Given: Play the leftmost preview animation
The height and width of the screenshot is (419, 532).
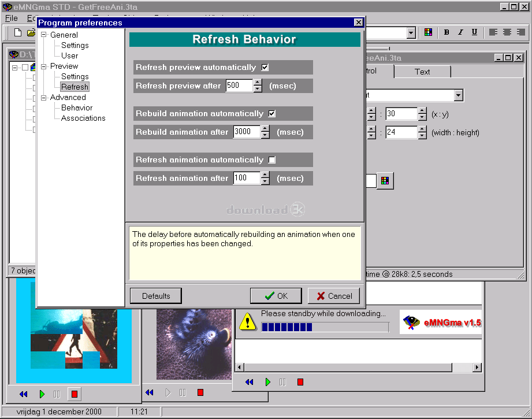Looking at the screenshot, I should 42,394.
